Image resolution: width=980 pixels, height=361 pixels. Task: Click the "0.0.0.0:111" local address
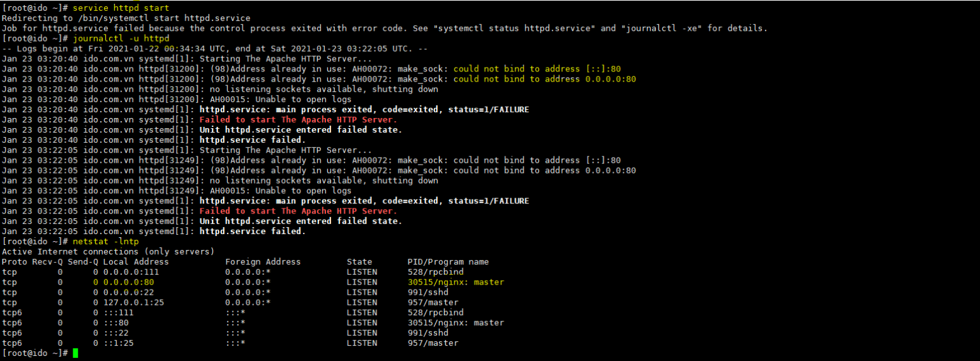coord(131,272)
